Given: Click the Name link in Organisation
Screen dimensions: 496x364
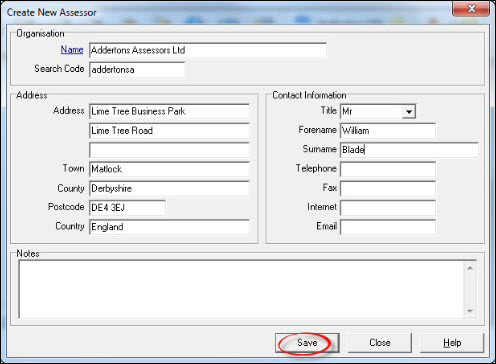Looking at the screenshot, I should tap(72, 50).
